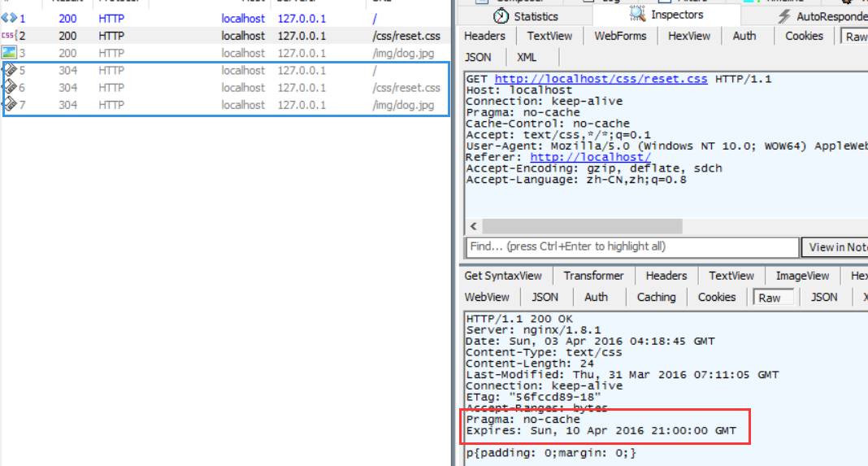
Task: Select request TextView inspector tab
Action: point(549,36)
